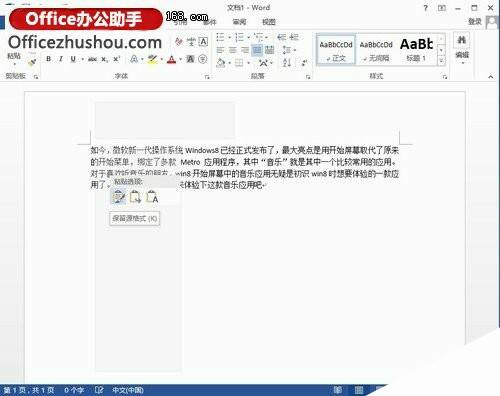Toggle bold formatting
The height and width of the screenshot is (396, 500).
click(x=49, y=59)
